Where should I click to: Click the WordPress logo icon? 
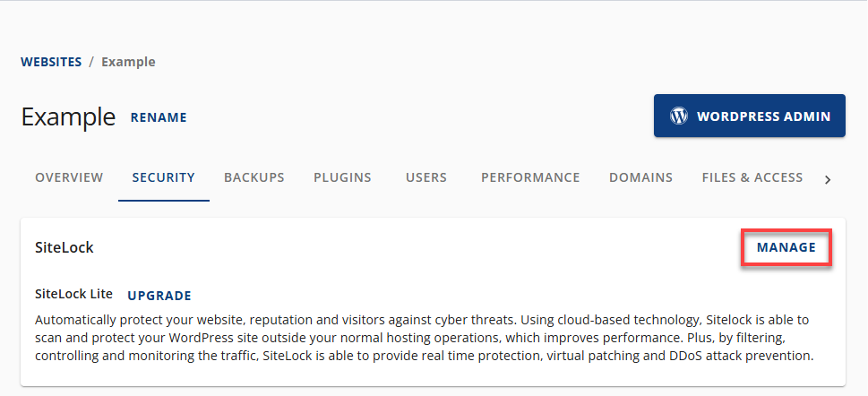(x=679, y=116)
